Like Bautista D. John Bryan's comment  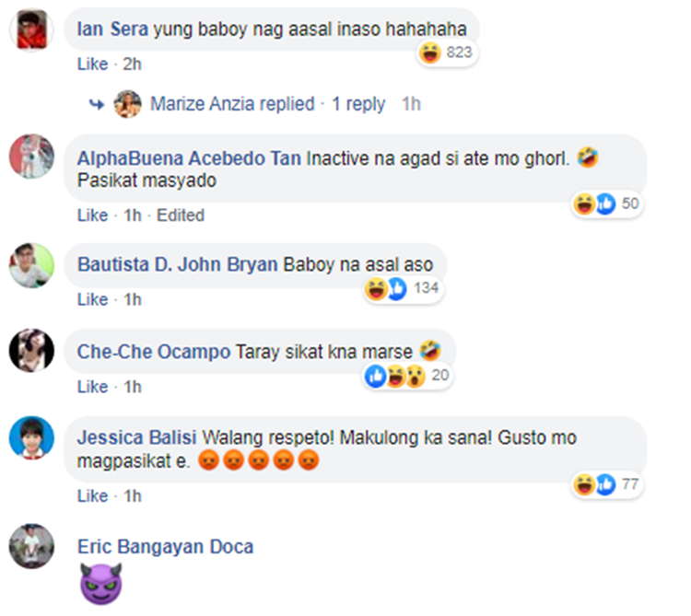coord(92,300)
